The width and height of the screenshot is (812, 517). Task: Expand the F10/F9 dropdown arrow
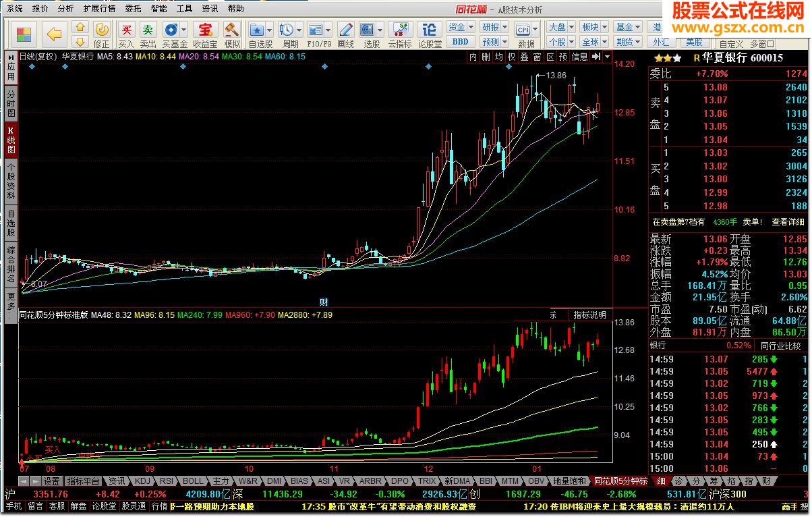pos(327,30)
